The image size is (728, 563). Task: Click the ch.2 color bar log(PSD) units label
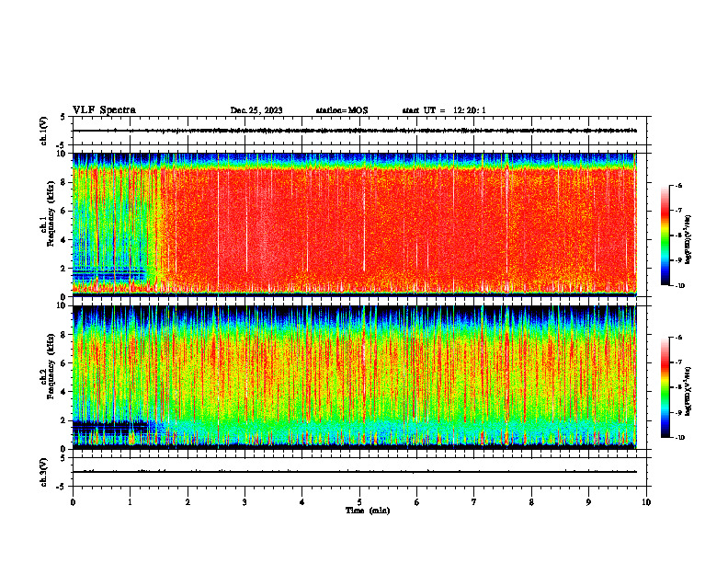point(688,392)
